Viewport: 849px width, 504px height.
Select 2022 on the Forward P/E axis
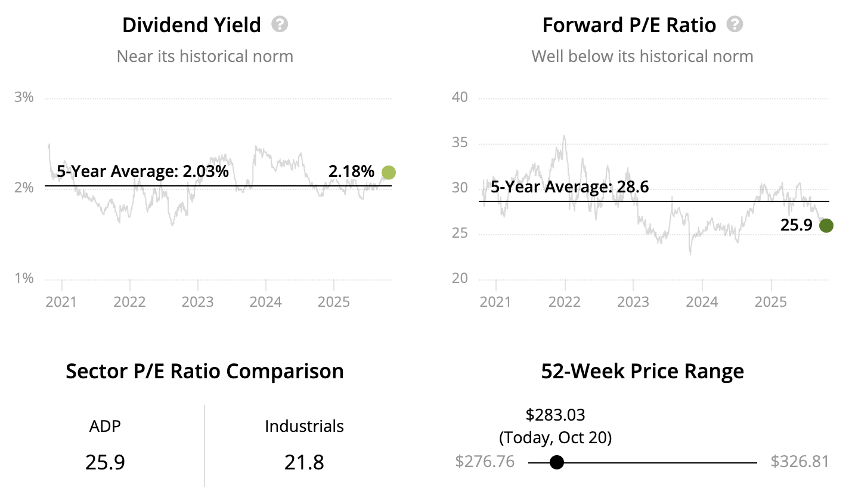[x=564, y=301]
